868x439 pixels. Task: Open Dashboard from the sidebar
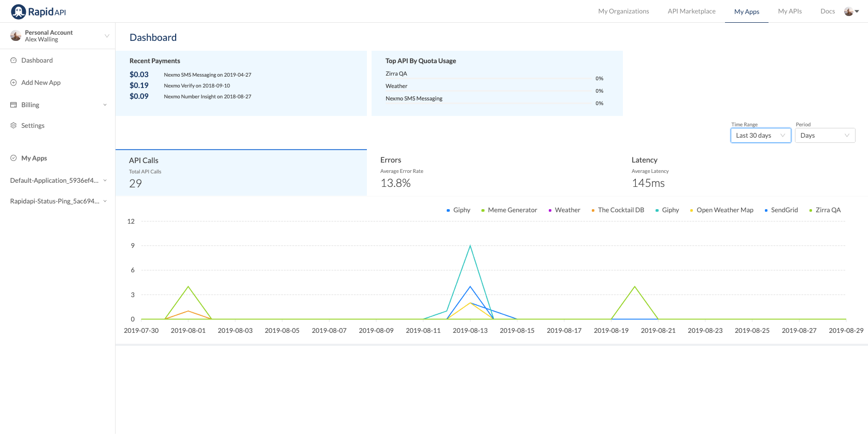click(x=37, y=61)
